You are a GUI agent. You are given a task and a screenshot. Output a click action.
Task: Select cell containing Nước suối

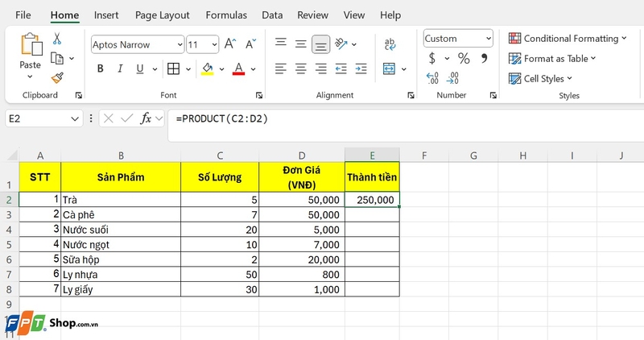click(x=121, y=230)
